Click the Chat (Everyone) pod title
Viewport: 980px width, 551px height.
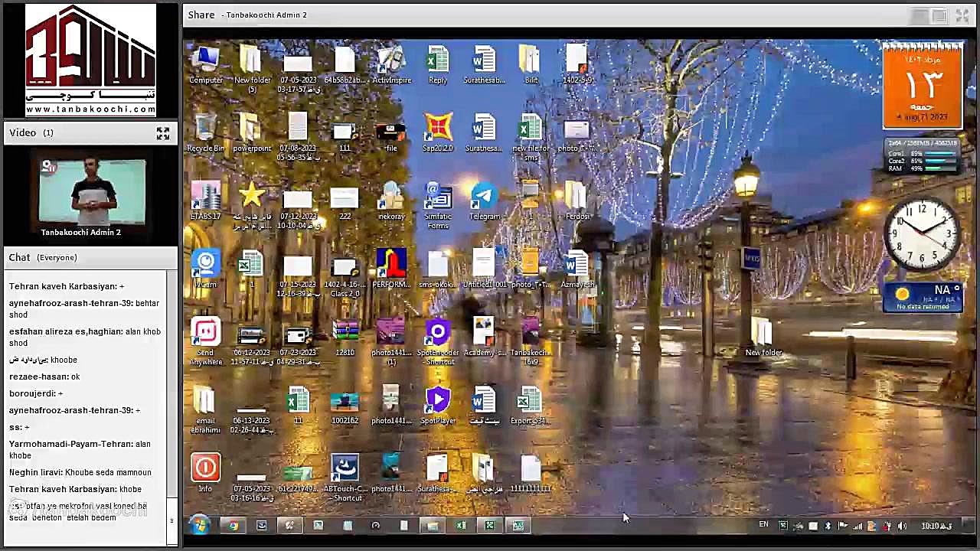pyautogui.click(x=43, y=258)
